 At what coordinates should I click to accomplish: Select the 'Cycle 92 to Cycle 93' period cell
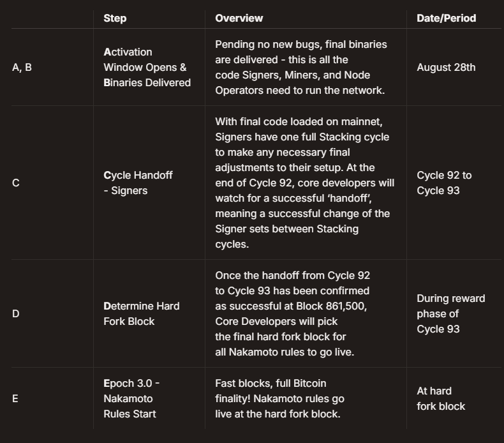click(444, 183)
